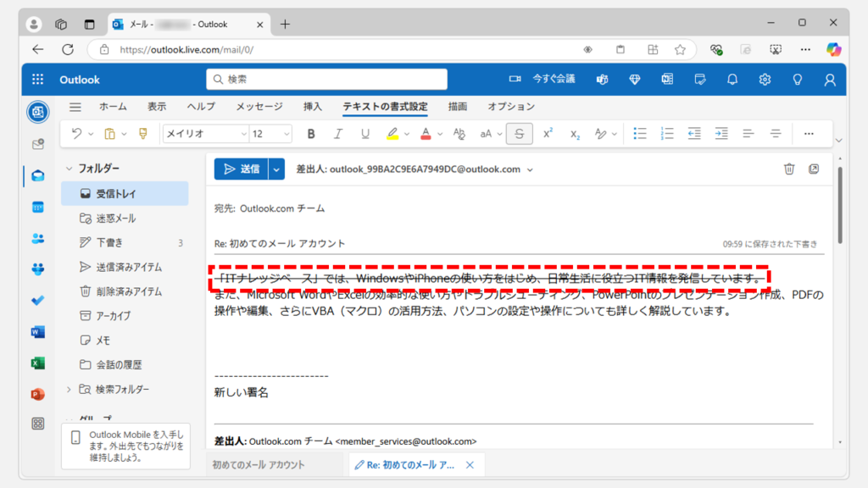Open the paste options dropdown arrow
The height and width of the screenshot is (488, 868).
coord(124,134)
